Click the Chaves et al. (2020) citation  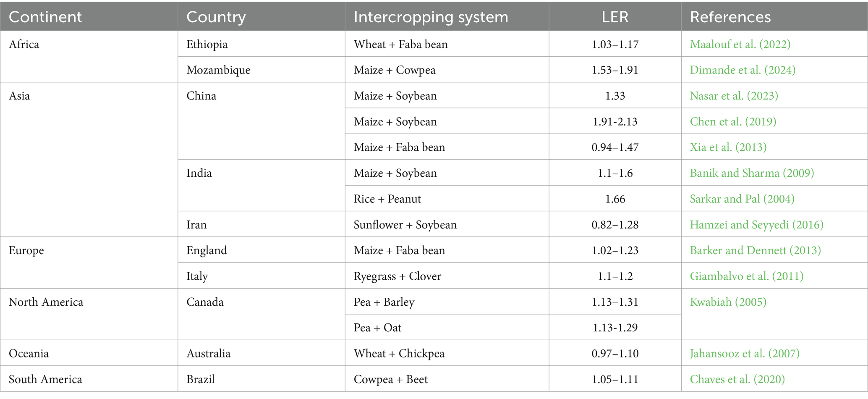pyautogui.click(x=737, y=379)
